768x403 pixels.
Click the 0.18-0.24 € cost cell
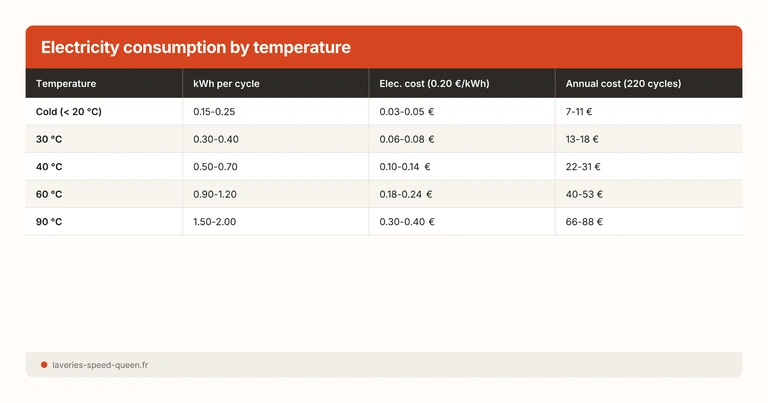407,194
